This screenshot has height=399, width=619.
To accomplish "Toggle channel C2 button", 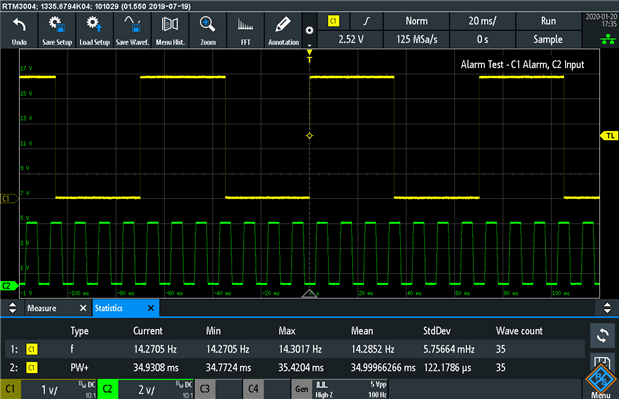I will pyautogui.click(x=107, y=390).
